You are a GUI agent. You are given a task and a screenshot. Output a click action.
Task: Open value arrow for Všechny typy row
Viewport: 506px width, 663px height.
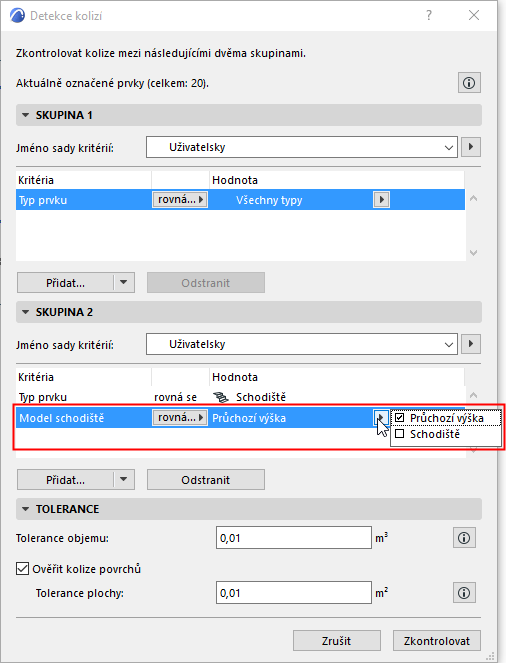(381, 200)
